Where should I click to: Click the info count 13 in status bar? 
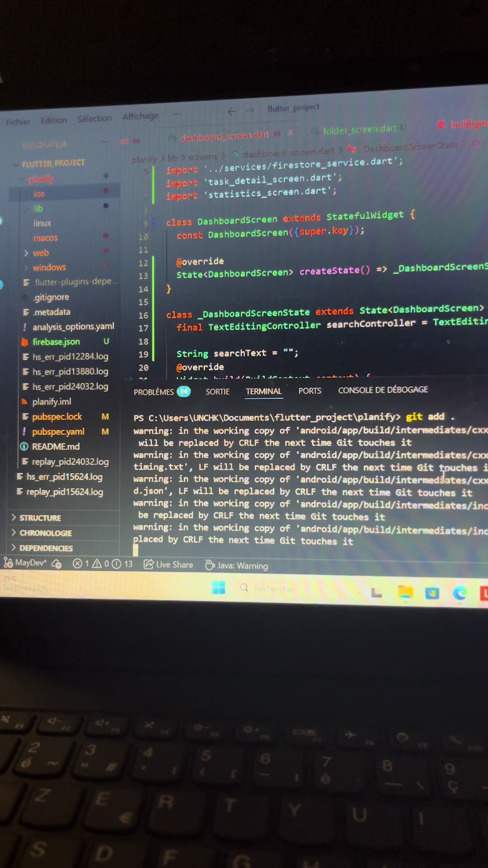pos(122,564)
